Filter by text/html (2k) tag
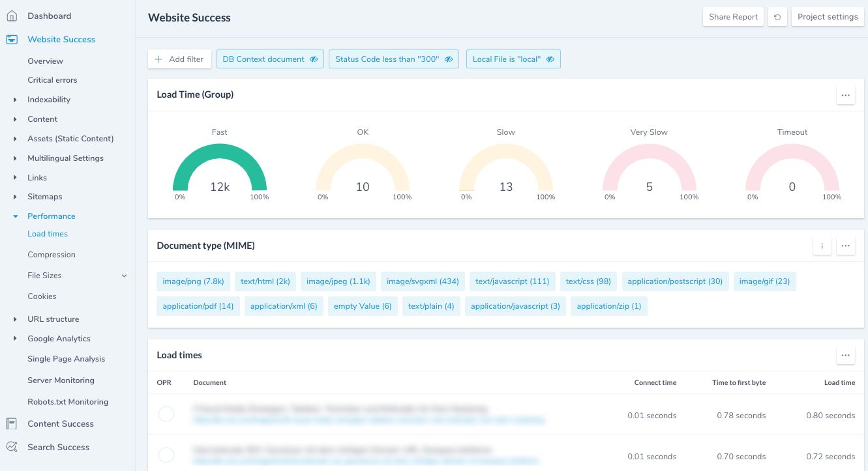 click(x=265, y=281)
